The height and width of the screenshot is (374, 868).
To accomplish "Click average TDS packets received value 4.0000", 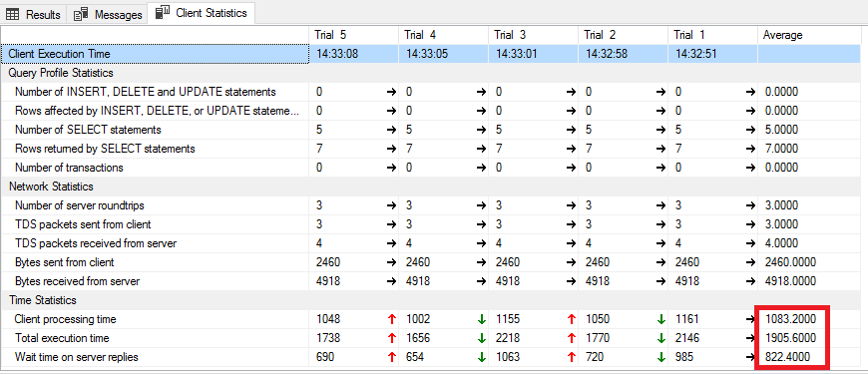I will click(781, 243).
